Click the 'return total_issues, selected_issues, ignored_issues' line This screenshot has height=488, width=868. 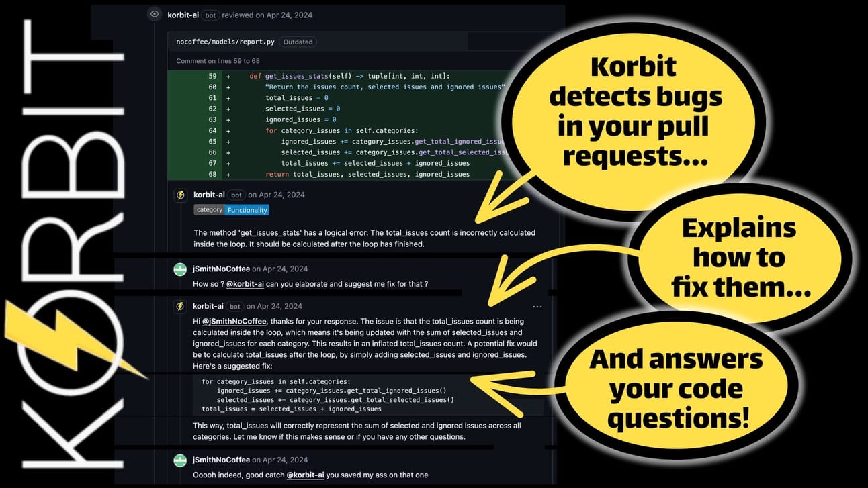[x=367, y=175]
